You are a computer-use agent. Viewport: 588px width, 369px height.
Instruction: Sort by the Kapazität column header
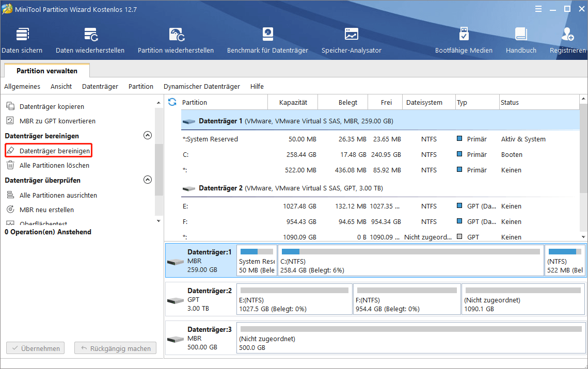click(x=293, y=102)
